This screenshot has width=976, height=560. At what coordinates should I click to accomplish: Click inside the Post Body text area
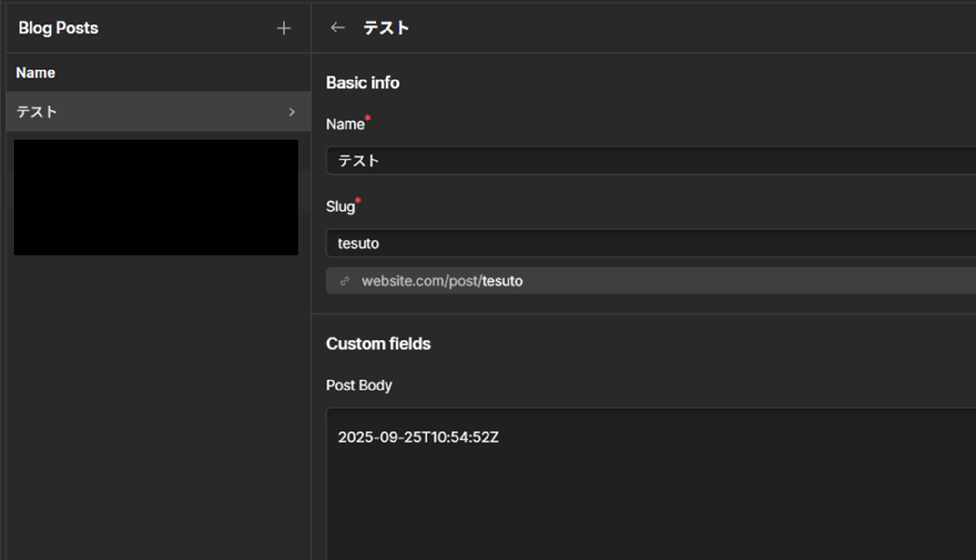648,495
